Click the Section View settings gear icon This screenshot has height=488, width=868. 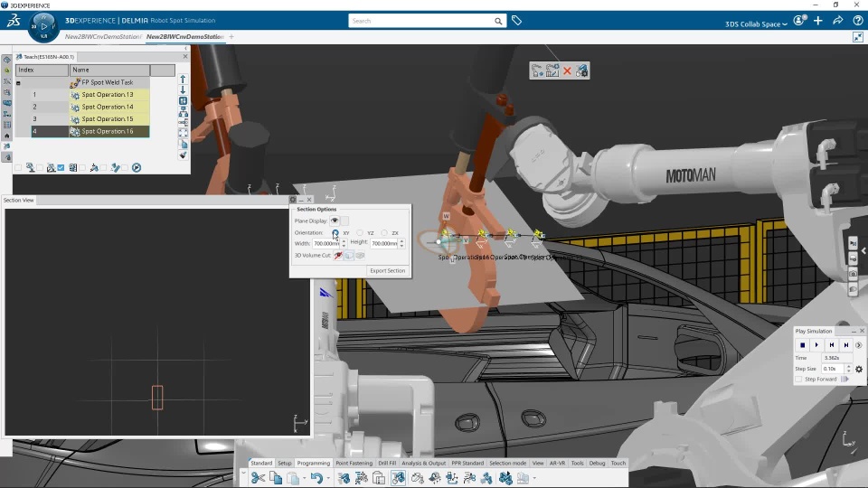tap(293, 200)
